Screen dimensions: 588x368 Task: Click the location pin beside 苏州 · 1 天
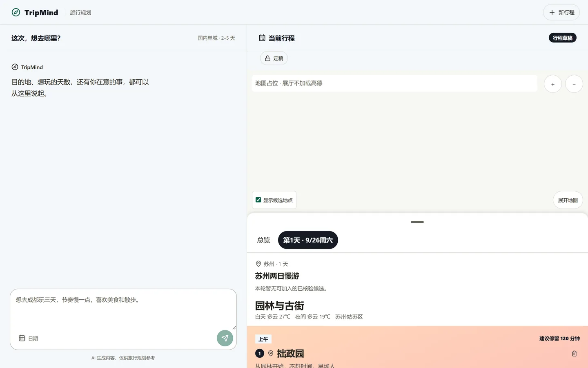(x=258, y=264)
